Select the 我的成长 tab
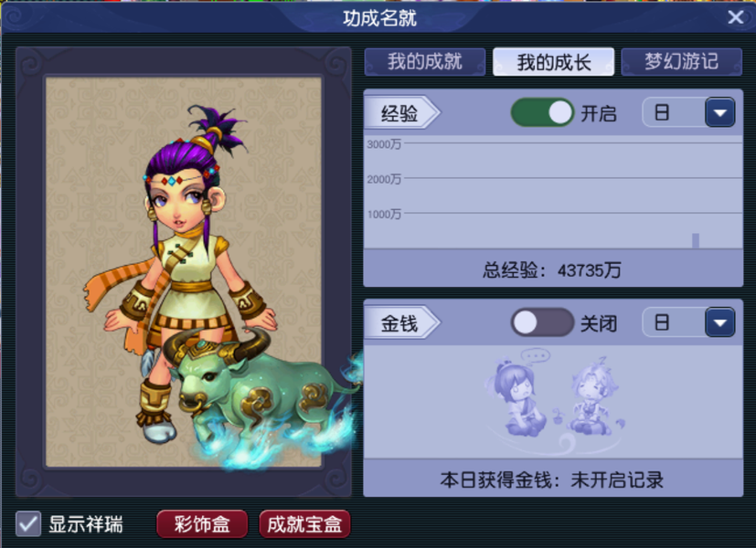 click(553, 61)
